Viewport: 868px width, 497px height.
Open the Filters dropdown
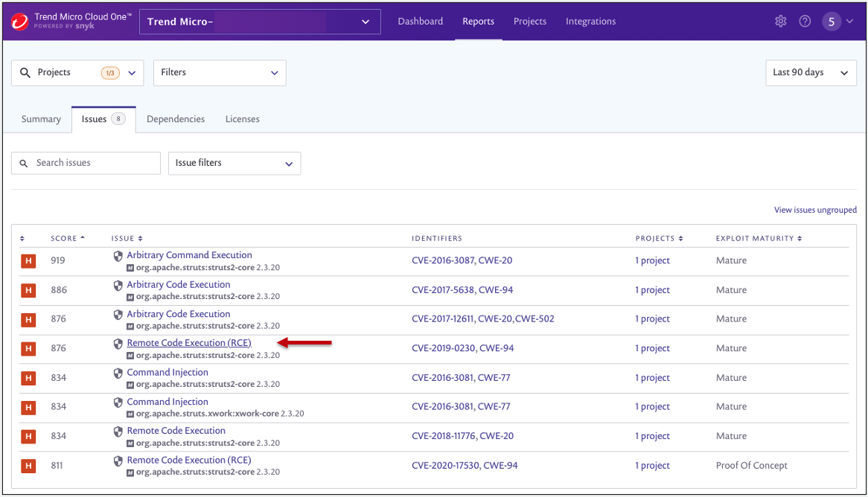[220, 73]
